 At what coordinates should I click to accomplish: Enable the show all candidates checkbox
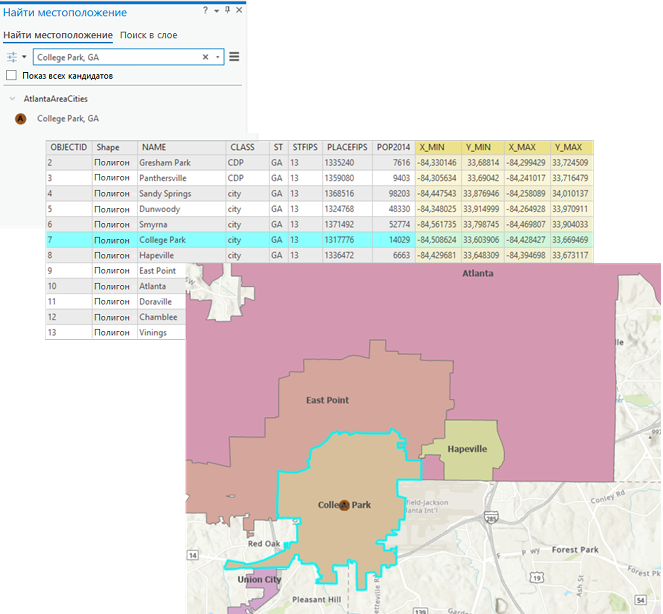point(11,76)
